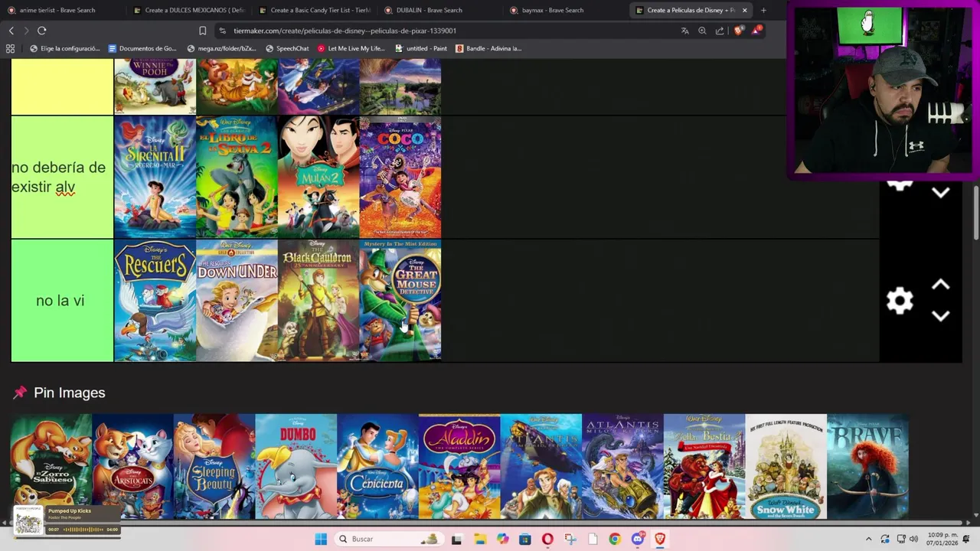Select the Mulan 2 poster
Image resolution: width=980 pixels, height=551 pixels.
pyautogui.click(x=318, y=178)
